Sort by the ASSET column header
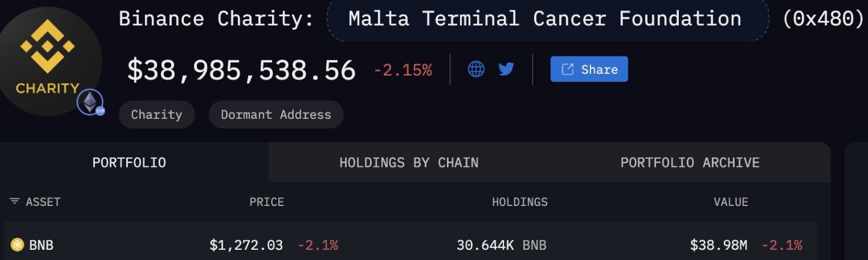 [x=43, y=202]
